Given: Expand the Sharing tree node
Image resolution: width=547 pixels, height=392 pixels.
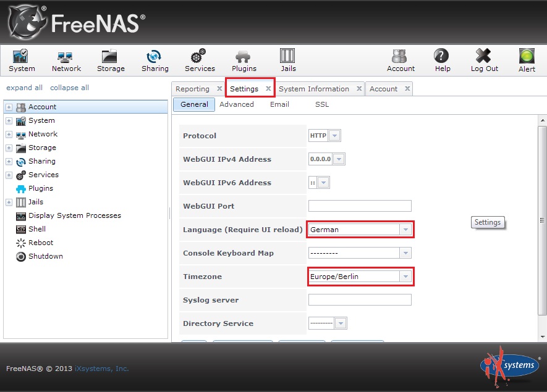Looking at the screenshot, I should coord(9,161).
